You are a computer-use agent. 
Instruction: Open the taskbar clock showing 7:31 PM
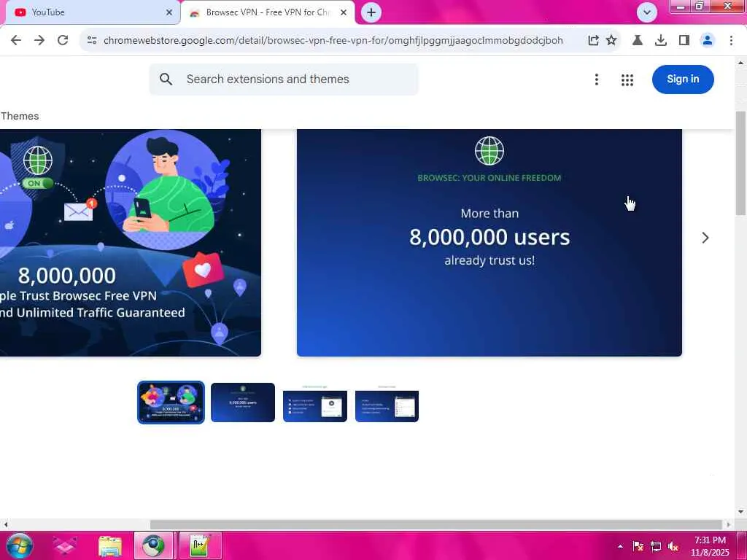(710, 546)
